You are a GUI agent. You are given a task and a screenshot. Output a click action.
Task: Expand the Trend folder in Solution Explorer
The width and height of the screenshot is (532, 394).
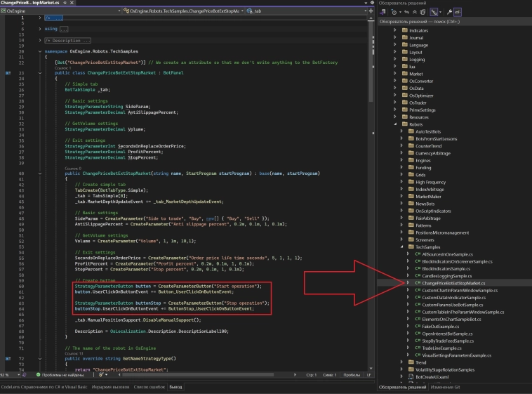tap(401, 362)
